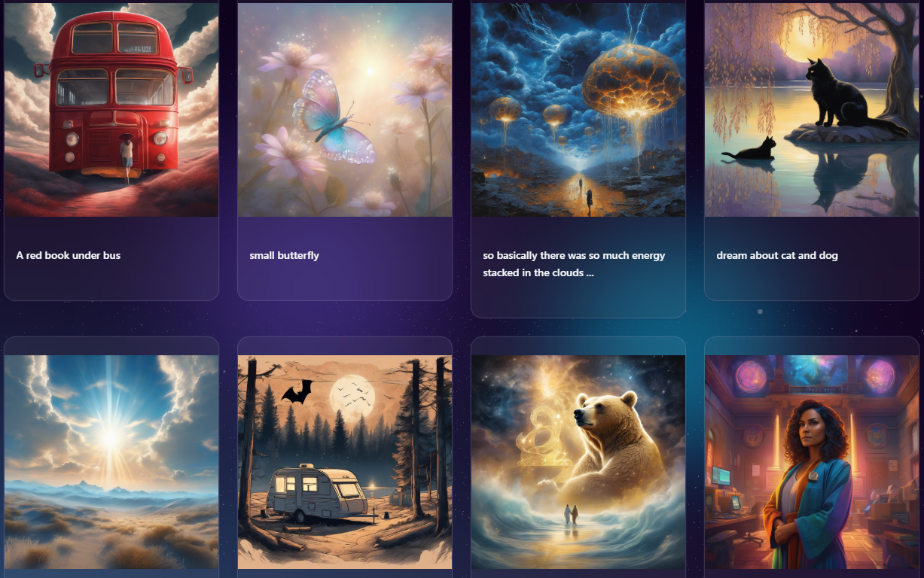This screenshot has width=924, height=578.
Task: Open the glowing storm clouds image
Action: pyautogui.click(x=578, y=109)
